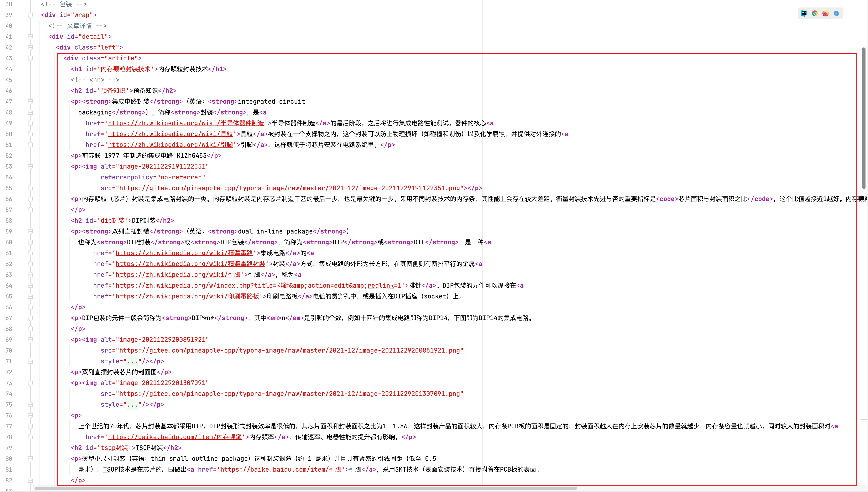This screenshot has width=868, height=492.
Task: Expand folded style attribute on line 75
Action: click(132, 404)
